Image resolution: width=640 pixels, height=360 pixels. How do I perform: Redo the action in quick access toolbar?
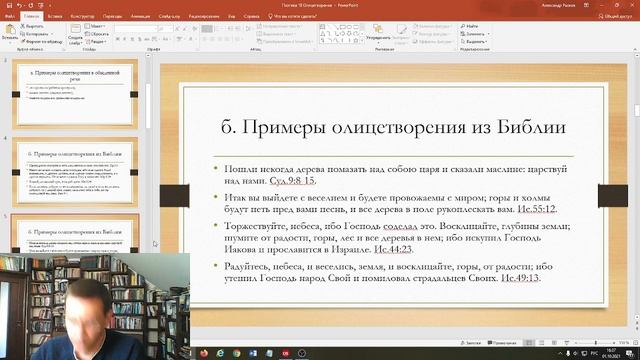tap(30, 5)
